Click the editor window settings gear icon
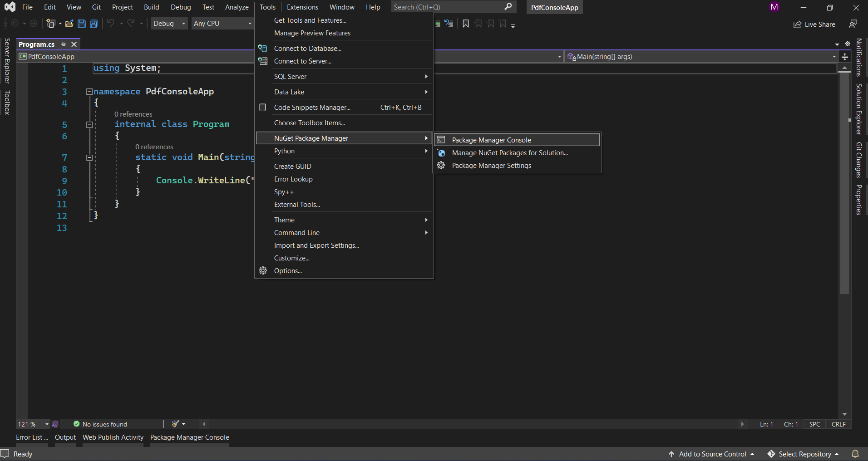 [x=848, y=44]
